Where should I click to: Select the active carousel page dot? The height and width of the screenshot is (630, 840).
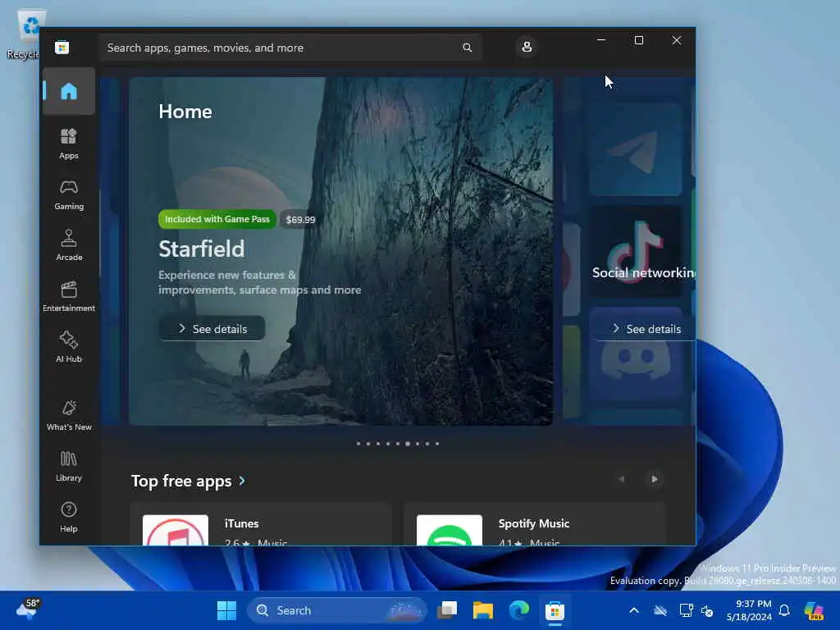click(408, 444)
